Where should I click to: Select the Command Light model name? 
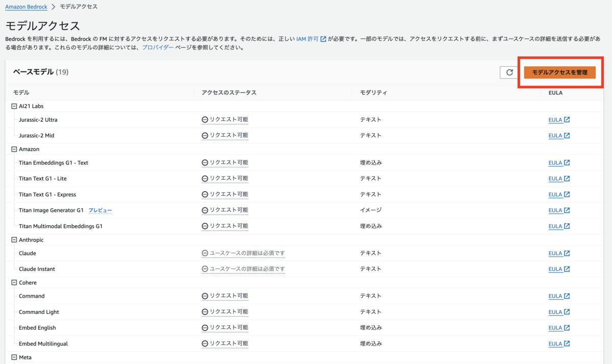[x=39, y=312]
